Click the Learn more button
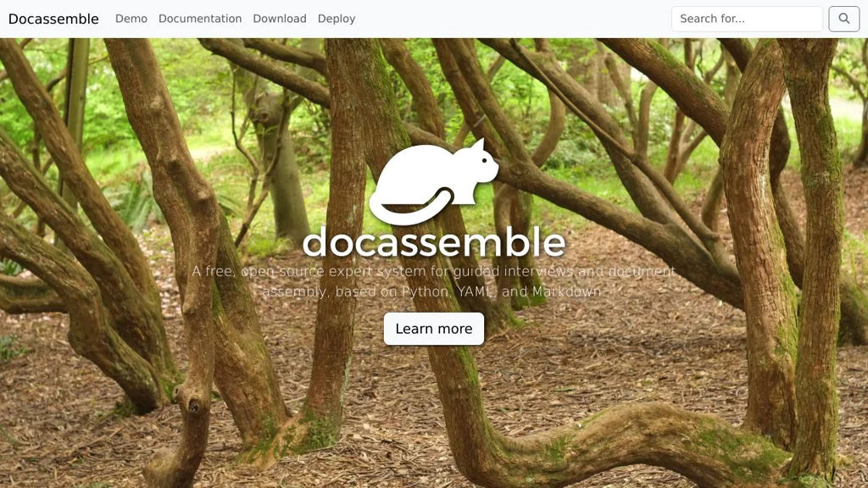The height and width of the screenshot is (488, 868). pos(434,329)
